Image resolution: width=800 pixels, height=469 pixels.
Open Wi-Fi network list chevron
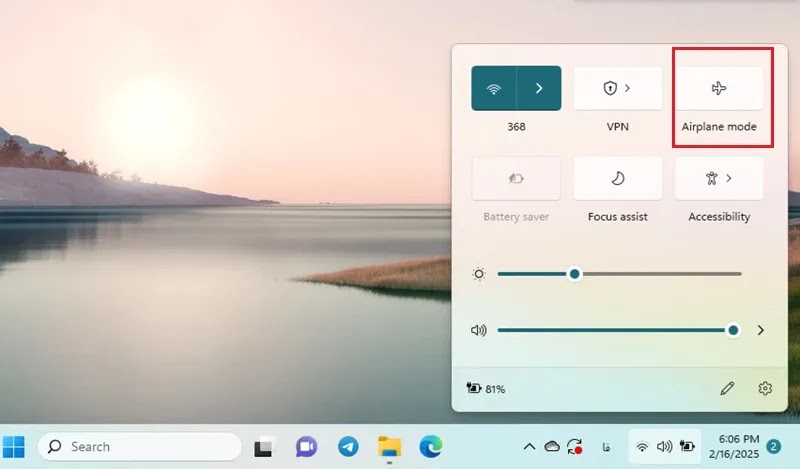539,88
